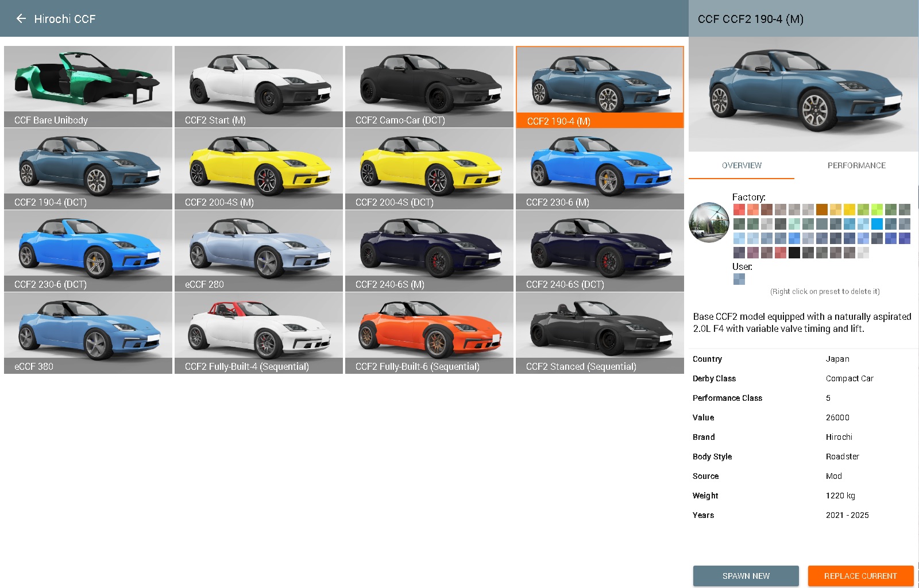Click the 'Hirochi CCF' page title
The width and height of the screenshot is (919, 588).
click(65, 19)
